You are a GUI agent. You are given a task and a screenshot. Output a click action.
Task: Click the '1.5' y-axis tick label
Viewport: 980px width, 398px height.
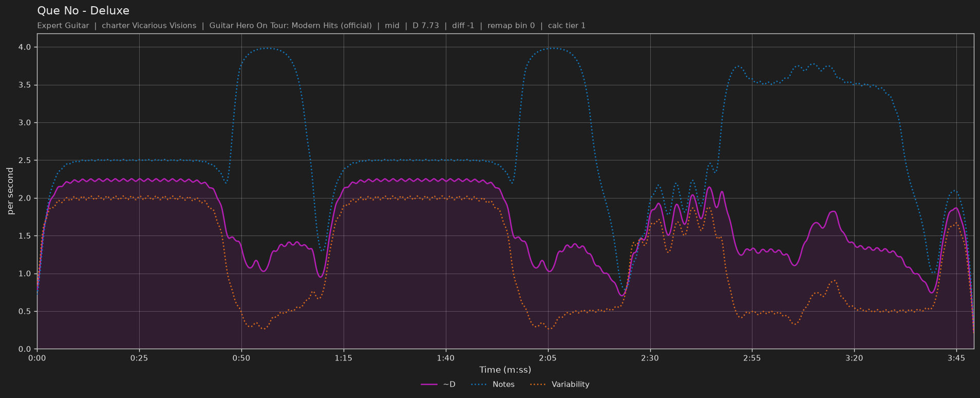click(x=25, y=236)
